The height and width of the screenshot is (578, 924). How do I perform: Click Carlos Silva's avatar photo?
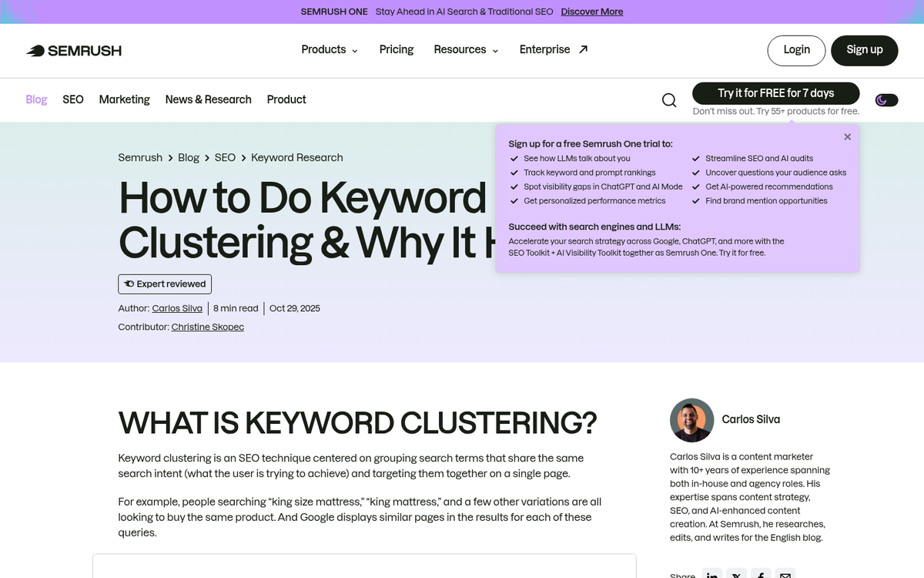pos(691,420)
